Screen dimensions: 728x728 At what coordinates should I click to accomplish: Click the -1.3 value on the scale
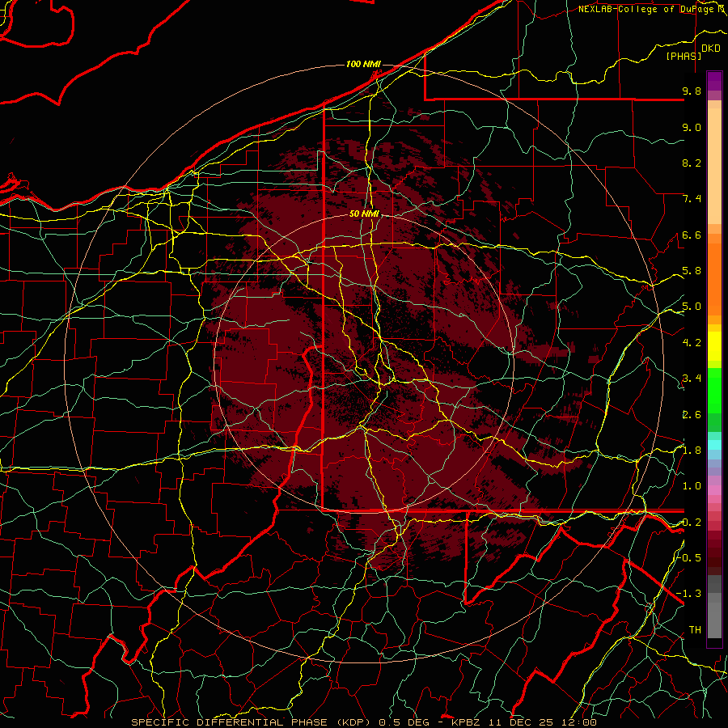(689, 595)
